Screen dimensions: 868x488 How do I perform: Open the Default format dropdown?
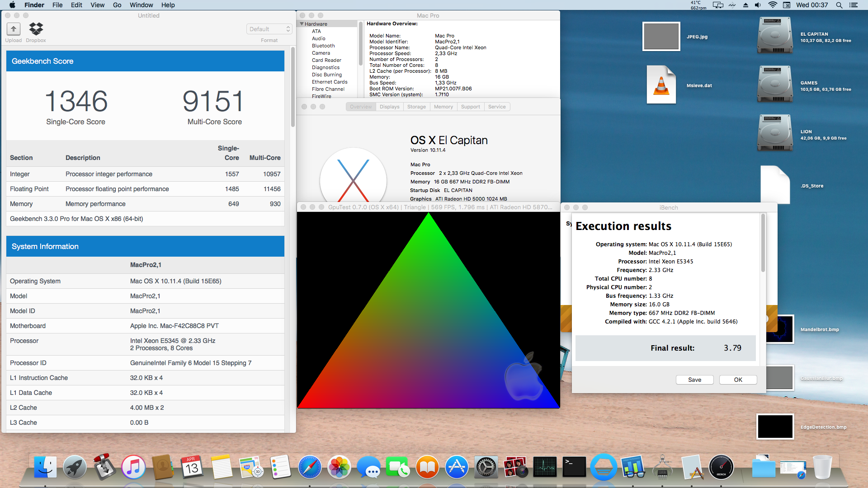click(269, 29)
